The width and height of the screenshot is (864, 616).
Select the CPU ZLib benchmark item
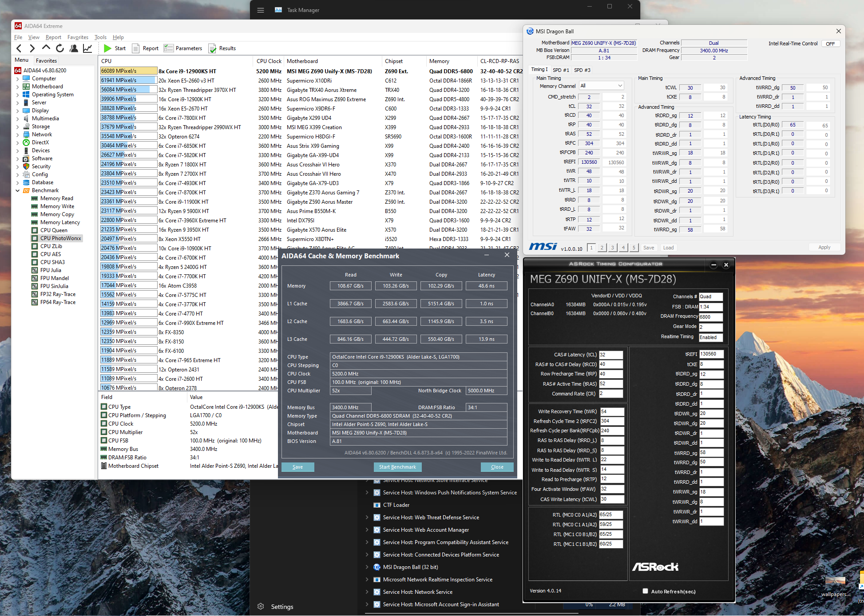point(51,246)
